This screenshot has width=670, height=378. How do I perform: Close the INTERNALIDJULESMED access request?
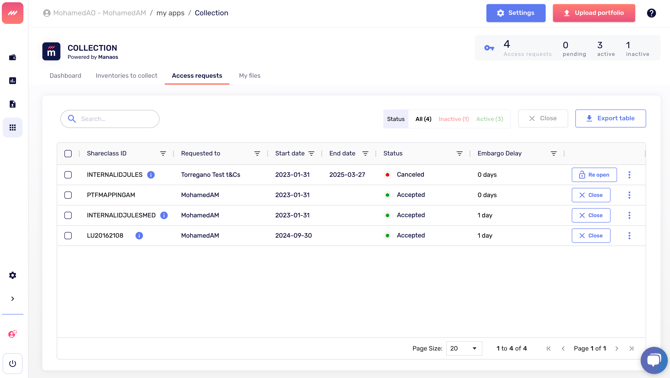pyautogui.click(x=591, y=215)
